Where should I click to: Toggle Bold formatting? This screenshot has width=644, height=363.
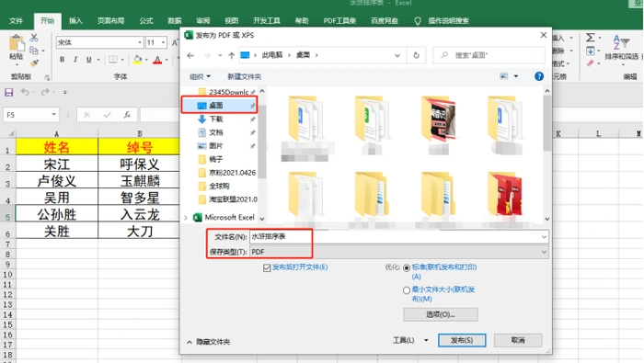62,60
